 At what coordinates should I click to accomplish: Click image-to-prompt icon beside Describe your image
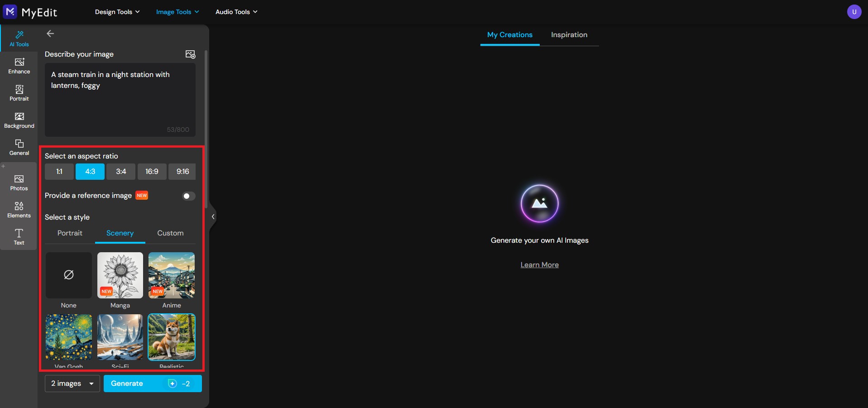pyautogui.click(x=190, y=54)
